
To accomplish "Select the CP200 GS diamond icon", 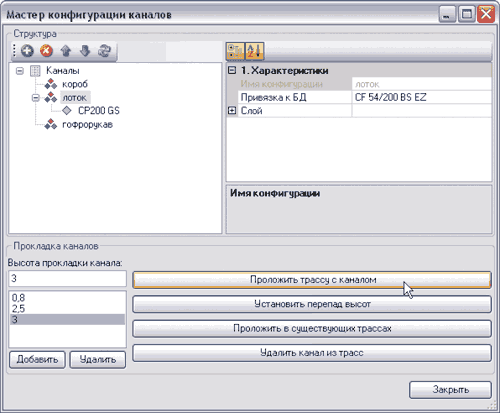I will point(67,110).
